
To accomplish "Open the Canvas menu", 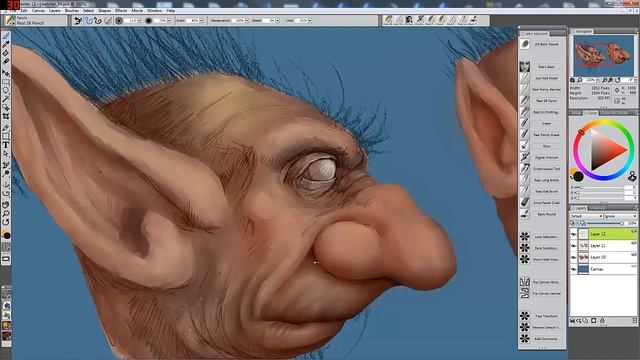I will (x=39, y=11).
